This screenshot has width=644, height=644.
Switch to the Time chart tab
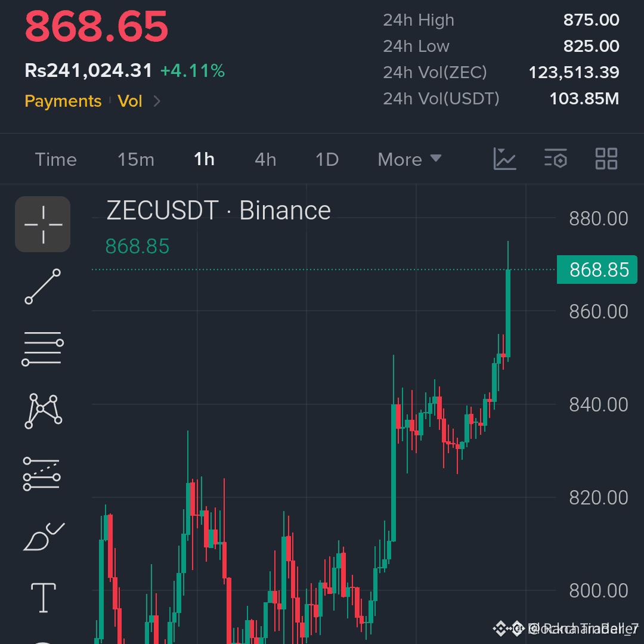click(x=56, y=159)
